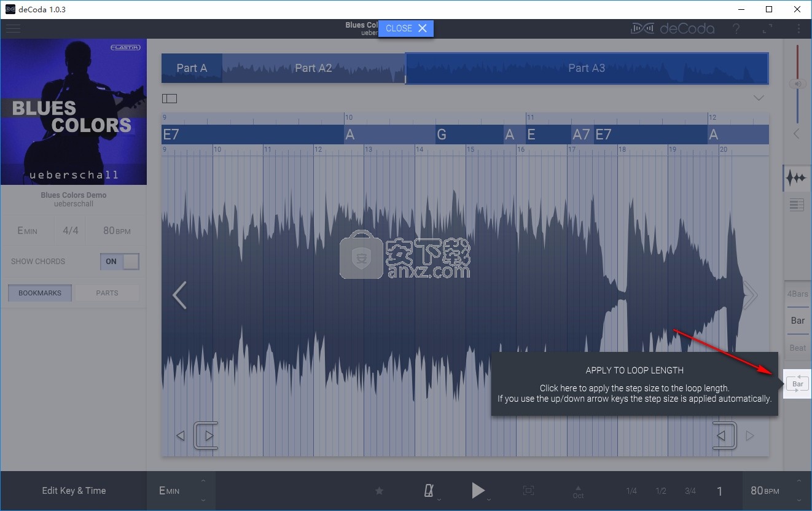This screenshot has height=511, width=812.
Task: Collapse the song overview with chevron
Action: click(759, 98)
